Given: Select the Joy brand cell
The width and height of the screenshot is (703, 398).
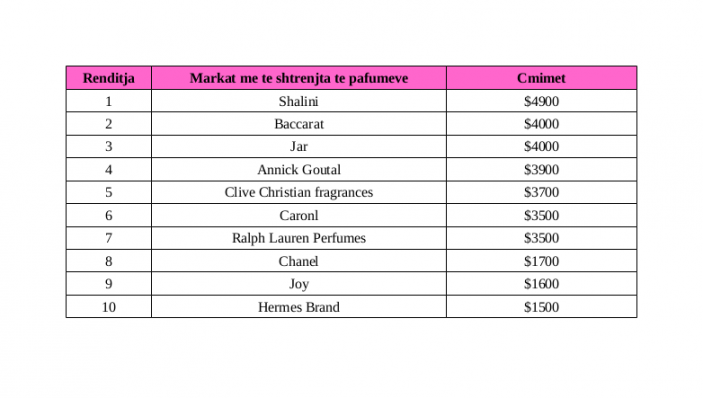Looking at the screenshot, I should (x=299, y=284).
